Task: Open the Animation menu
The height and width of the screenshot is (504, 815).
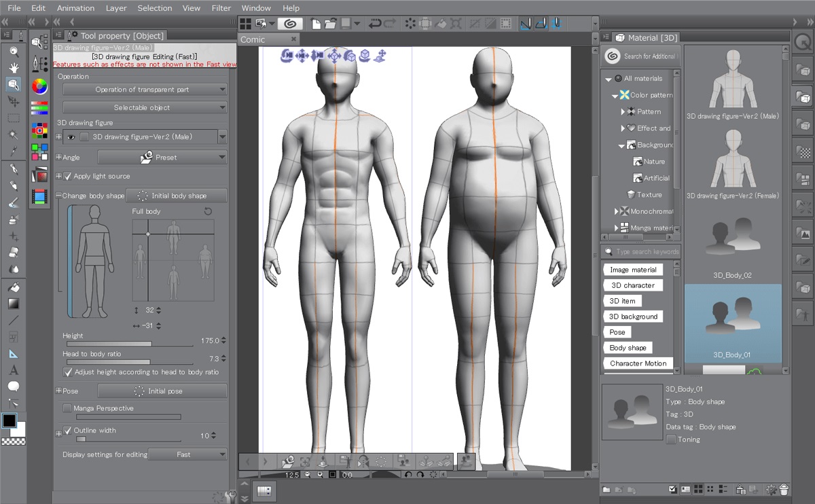Action: pos(75,8)
